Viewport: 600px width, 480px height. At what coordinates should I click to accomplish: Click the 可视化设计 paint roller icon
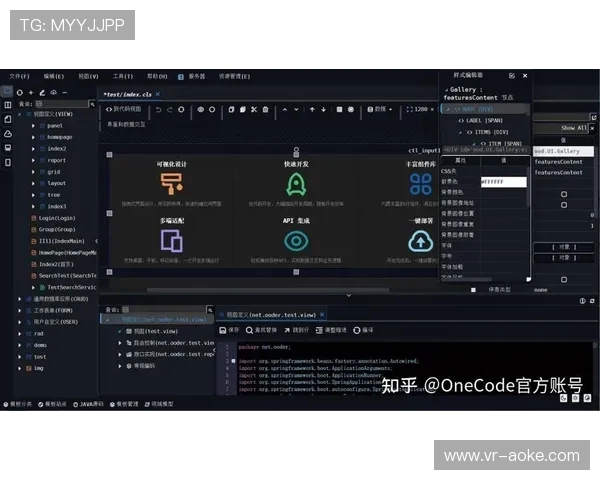(171, 183)
